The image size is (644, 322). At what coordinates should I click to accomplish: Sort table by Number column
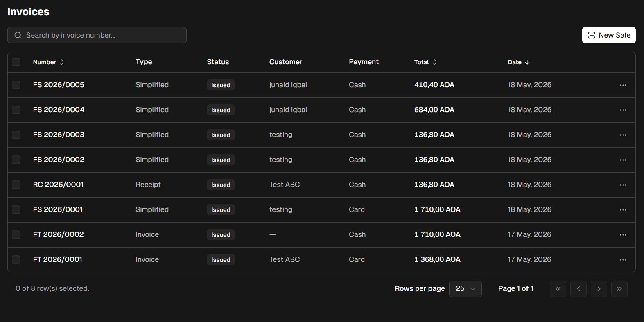tap(48, 62)
